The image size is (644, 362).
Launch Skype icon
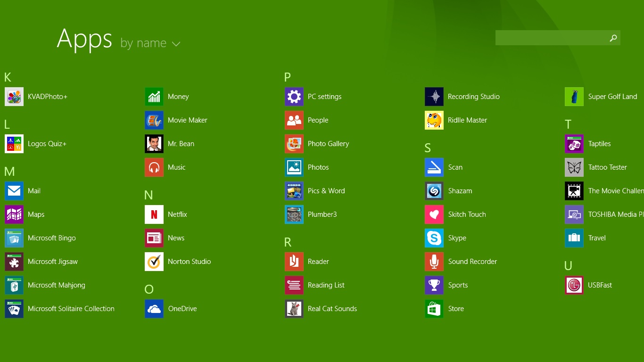[x=434, y=238]
